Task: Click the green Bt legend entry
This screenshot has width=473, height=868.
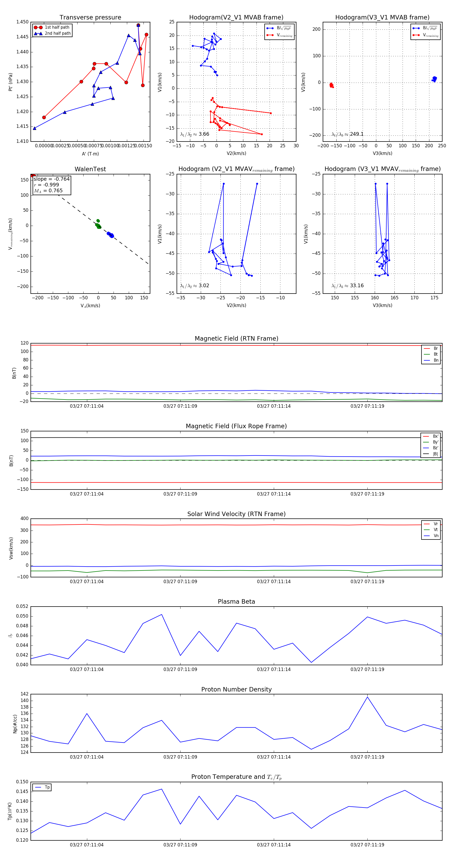Action: [431, 354]
